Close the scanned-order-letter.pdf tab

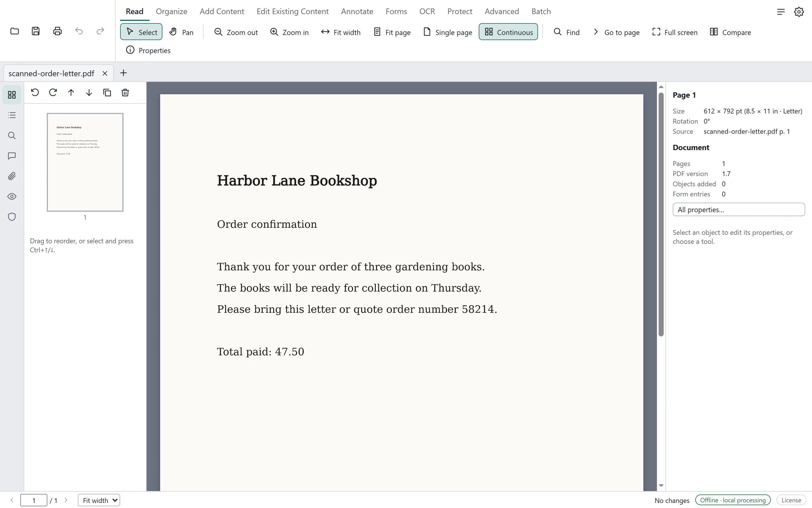(x=105, y=73)
